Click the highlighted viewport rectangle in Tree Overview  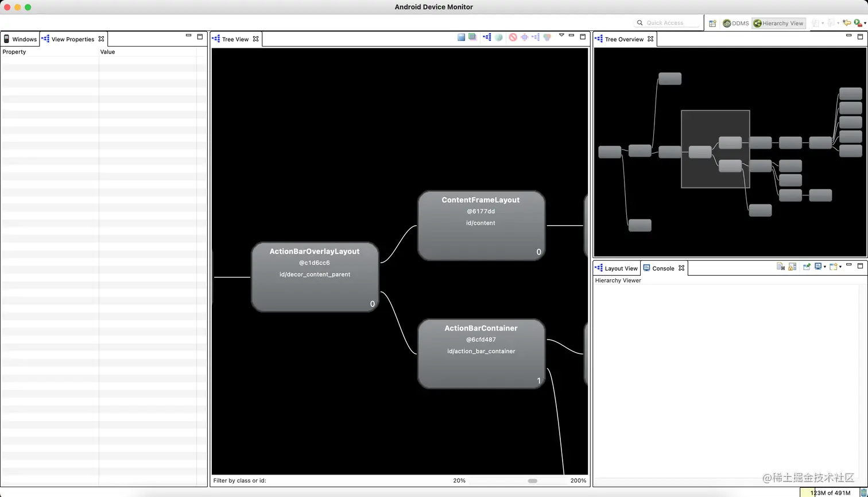click(x=715, y=149)
